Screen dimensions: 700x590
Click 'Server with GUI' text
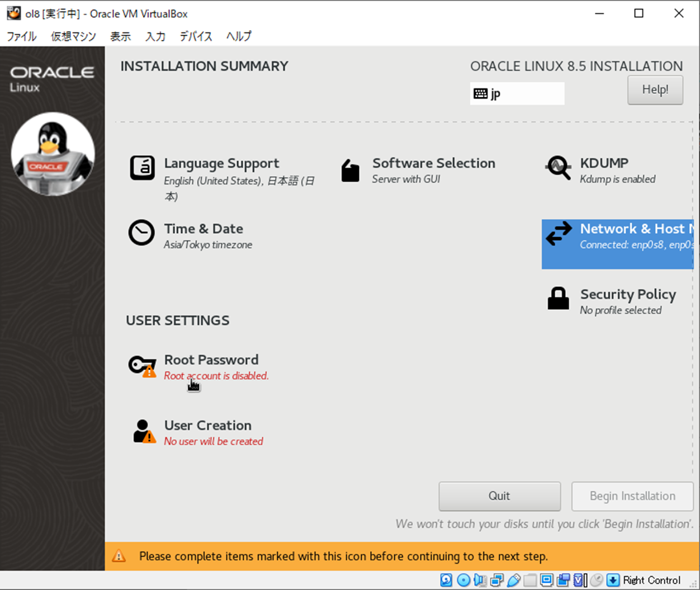(406, 179)
